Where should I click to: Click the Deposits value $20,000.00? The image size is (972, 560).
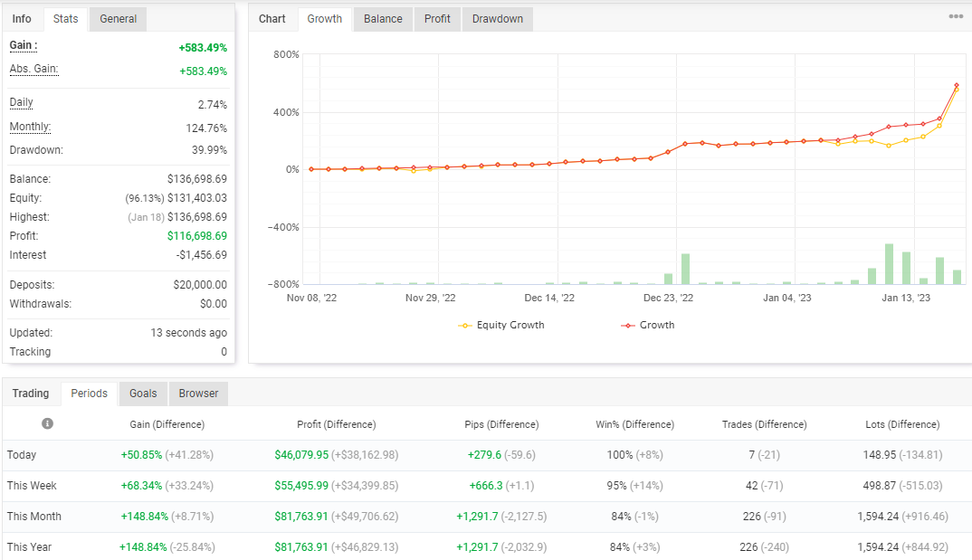pyautogui.click(x=200, y=285)
